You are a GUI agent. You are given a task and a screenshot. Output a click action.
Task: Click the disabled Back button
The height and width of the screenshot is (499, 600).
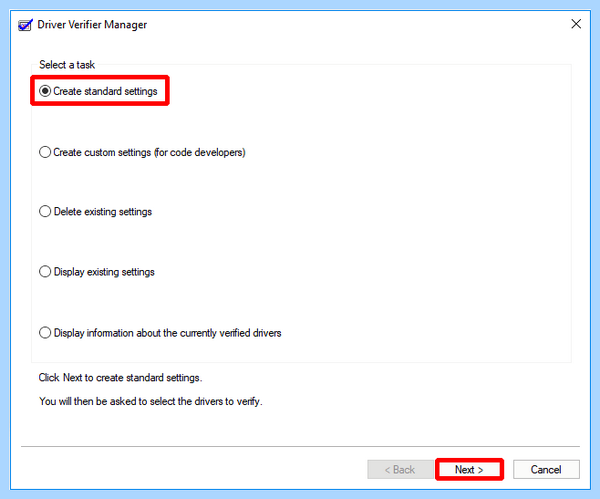pyautogui.click(x=400, y=470)
